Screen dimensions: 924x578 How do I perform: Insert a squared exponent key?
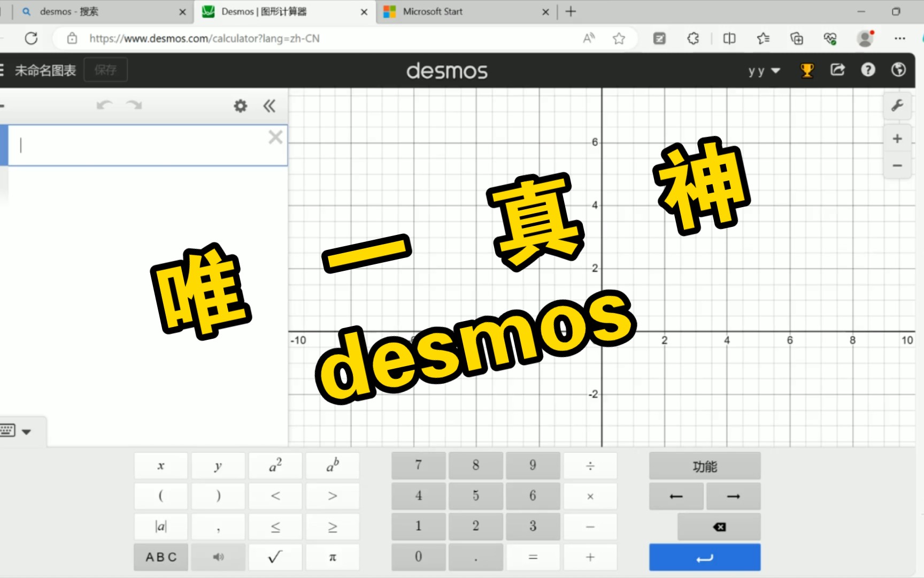click(275, 466)
